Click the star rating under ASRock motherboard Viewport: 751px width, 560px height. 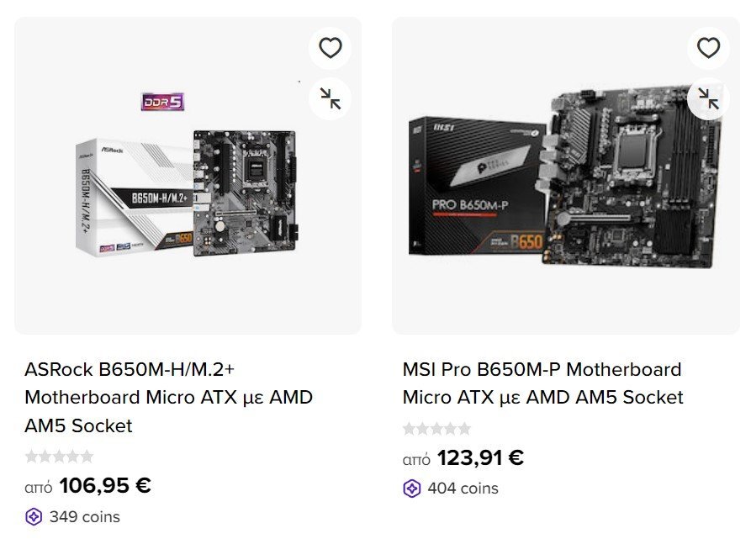click(x=60, y=456)
